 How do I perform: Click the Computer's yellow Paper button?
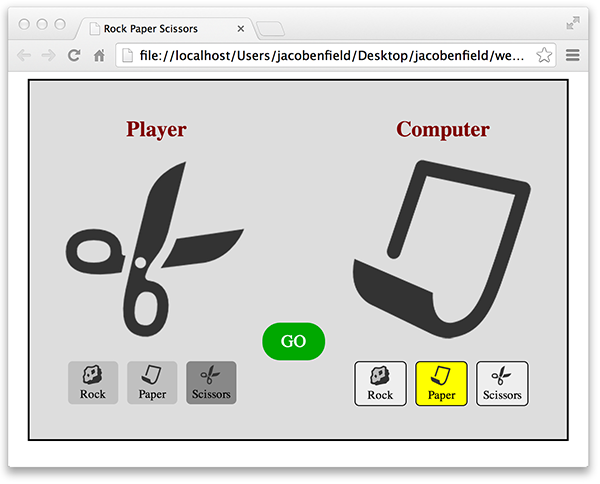pyautogui.click(x=441, y=383)
